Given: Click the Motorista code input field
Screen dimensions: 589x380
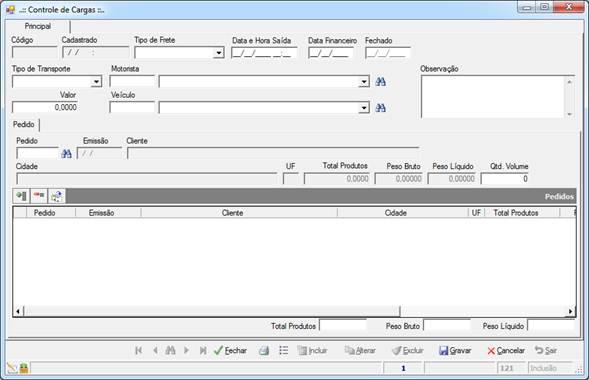Looking at the screenshot, I should tap(132, 81).
